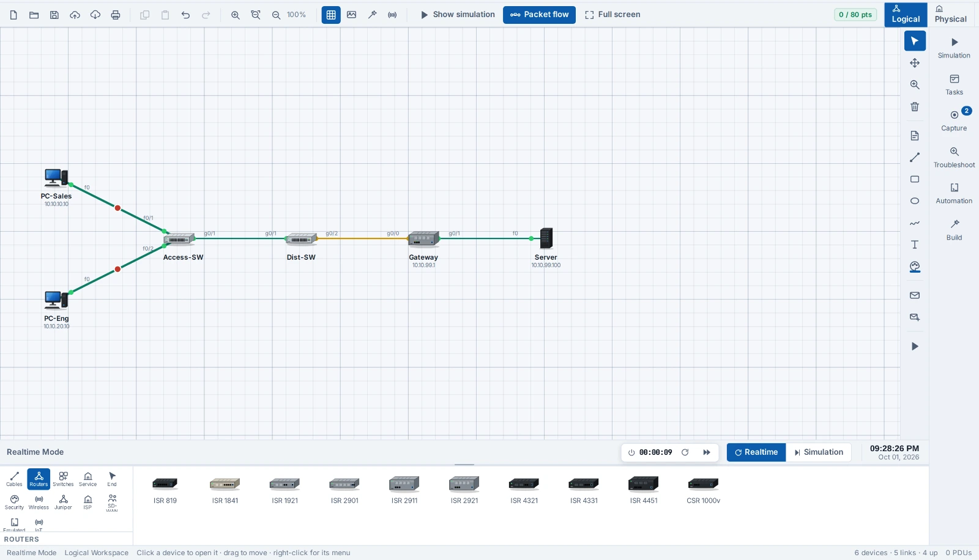
Task: Print the topology with the printer icon
Action: point(116,15)
